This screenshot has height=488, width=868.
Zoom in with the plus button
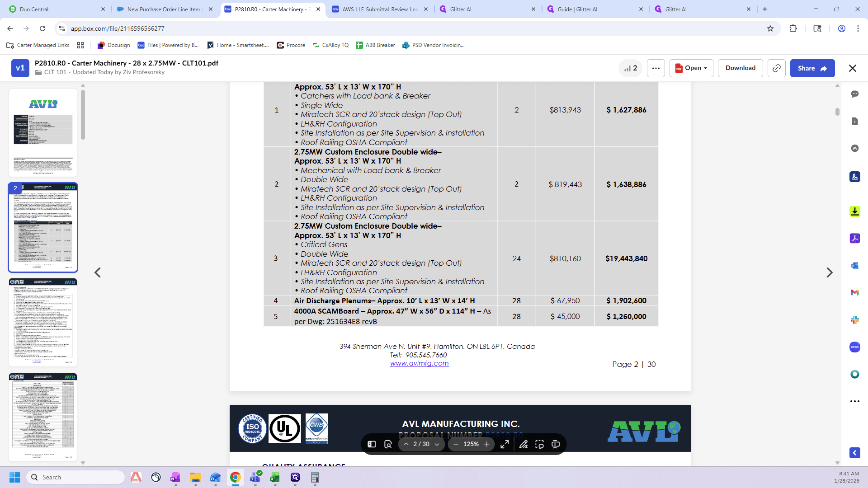coord(486,444)
